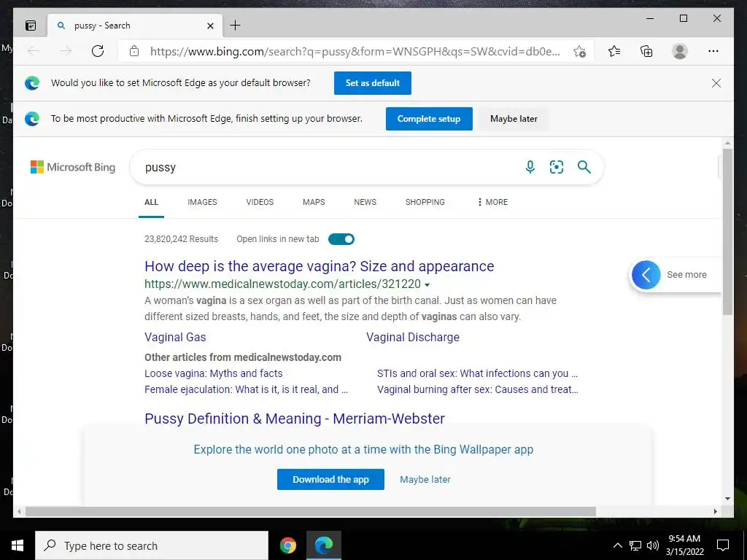The width and height of the screenshot is (747, 560).
Task: Switch to the VIDEOS tab
Action: pyautogui.click(x=260, y=202)
